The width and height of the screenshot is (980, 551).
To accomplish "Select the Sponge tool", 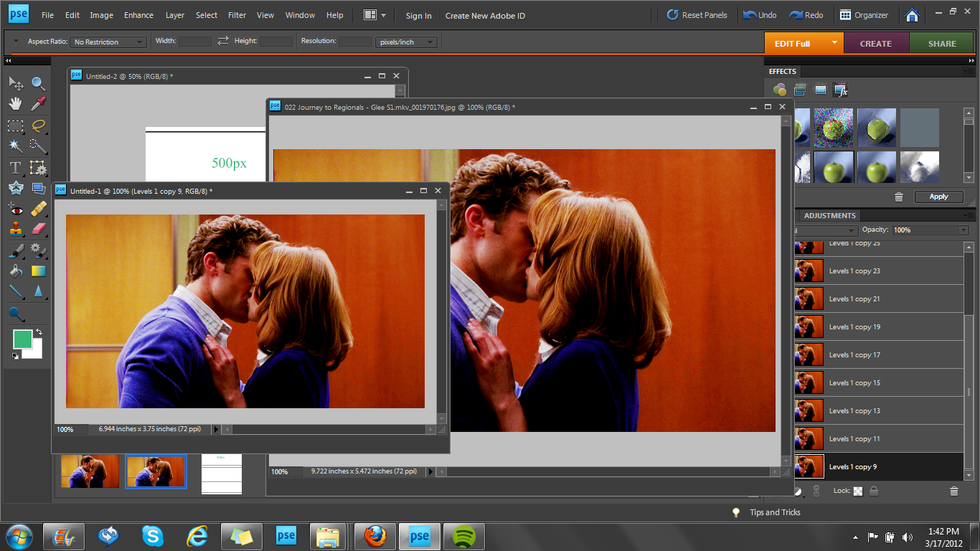I will (x=15, y=314).
